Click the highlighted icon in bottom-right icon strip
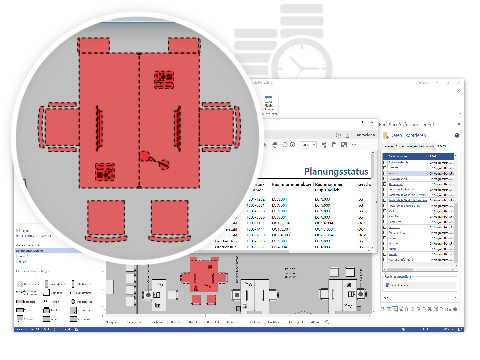Image resolution: width=480 pixels, height=360 pixels. click(395, 309)
